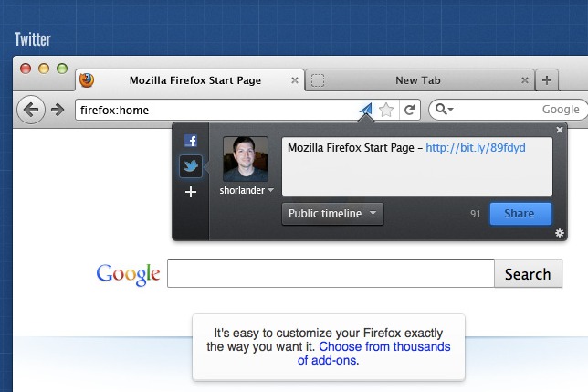The width and height of the screenshot is (588, 392).
Task: Click the Firefox logo on the first tab
Action: (x=87, y=79)
